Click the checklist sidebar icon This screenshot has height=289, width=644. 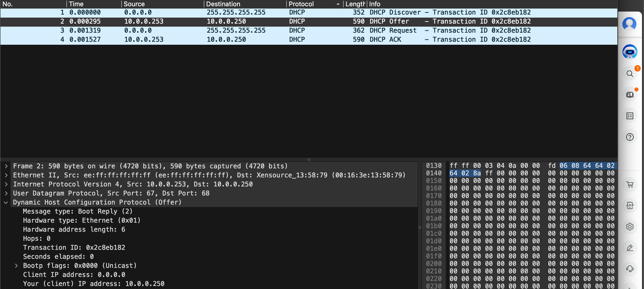click(x=630, y=116)
